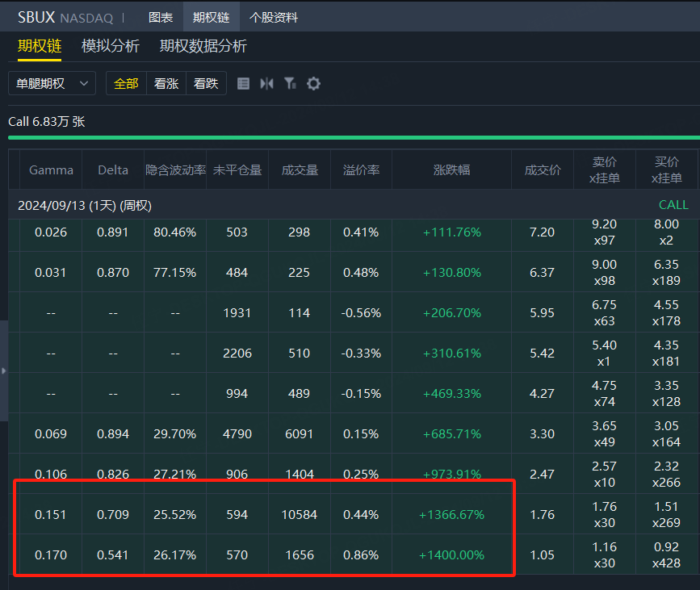This screenshot has height=590, width=700.
Task: Select the option row with +1366.67% change
Action: (354, 514)
